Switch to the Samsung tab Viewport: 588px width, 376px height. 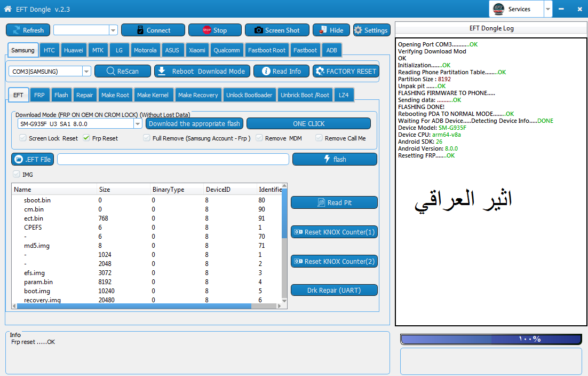23,50
